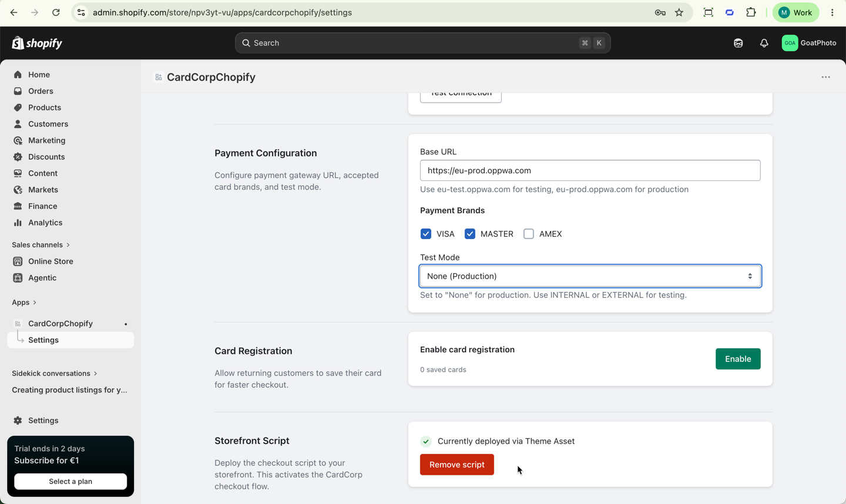Click the Settings gear icon in sidebar

click(x=18, y=421)
